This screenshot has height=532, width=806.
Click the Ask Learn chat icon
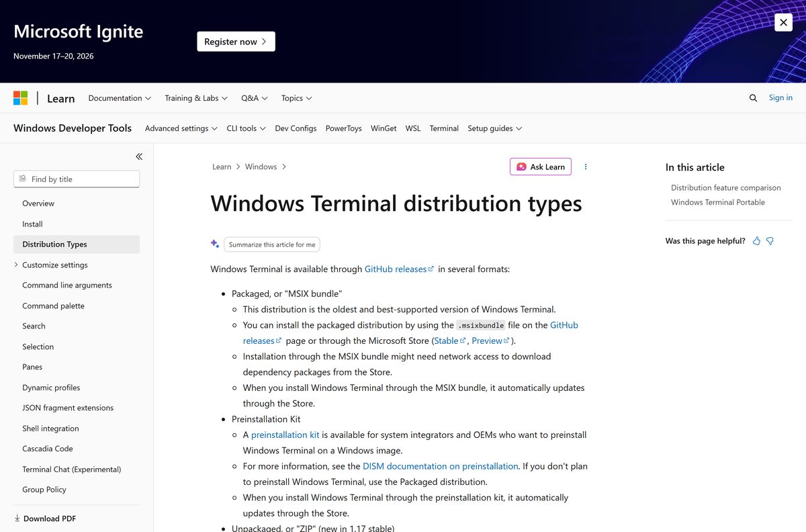pos(521,167)
